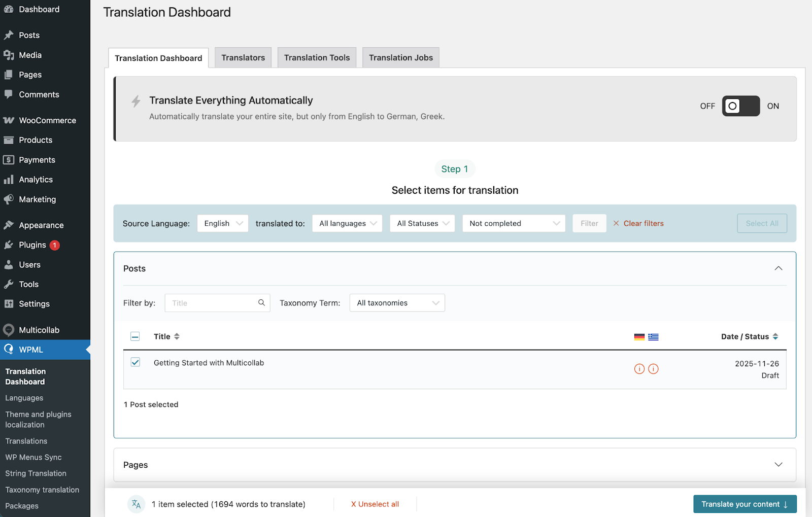Open Taxonomy translation submenu item

point(42,490)
